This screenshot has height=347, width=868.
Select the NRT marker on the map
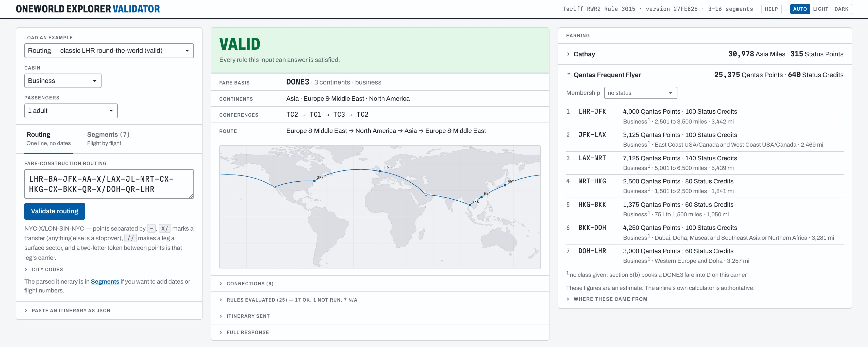[x=505, y=185]
